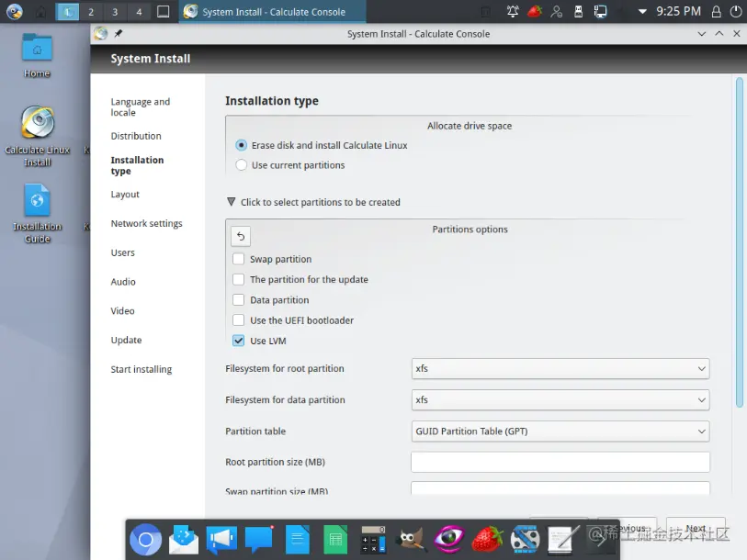Click the strawberry tray icon
Viewport: 747px width, 560px height.
click(x=535, y=11)
